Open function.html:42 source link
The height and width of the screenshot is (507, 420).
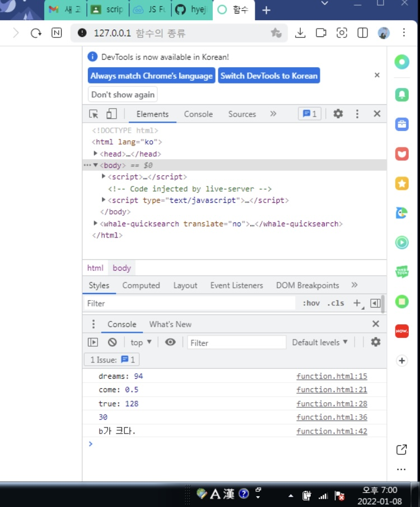click(x=332, y=431)
